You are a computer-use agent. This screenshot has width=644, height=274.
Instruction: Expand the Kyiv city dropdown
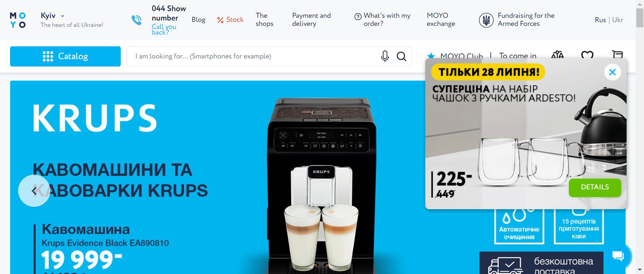coord(53,15)
